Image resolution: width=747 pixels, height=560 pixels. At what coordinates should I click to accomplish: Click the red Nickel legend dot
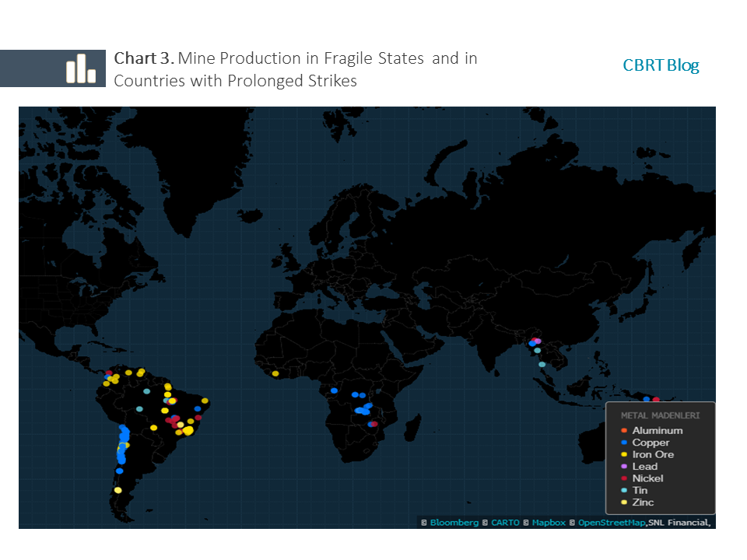click(x=622, y=478)
